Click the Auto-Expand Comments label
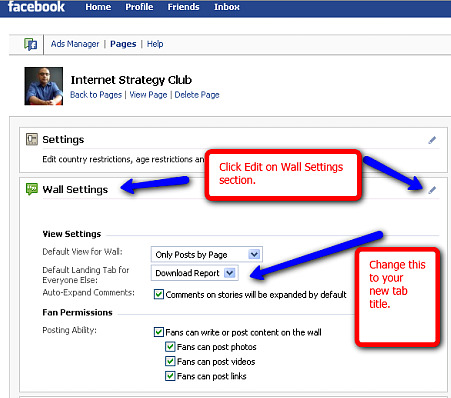 tap(88, 292)
